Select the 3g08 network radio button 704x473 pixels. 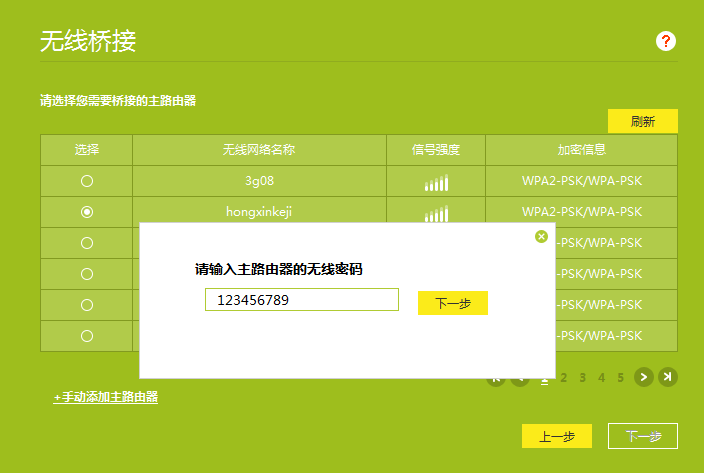[x=87, y=181]
